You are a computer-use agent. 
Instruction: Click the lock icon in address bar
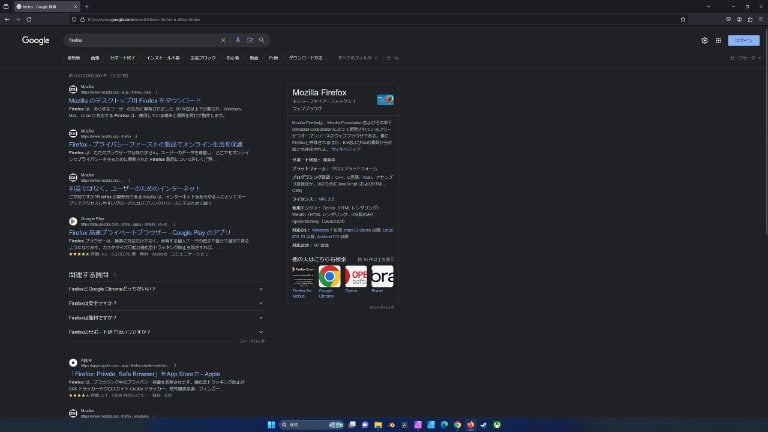(x=82, y=20)
